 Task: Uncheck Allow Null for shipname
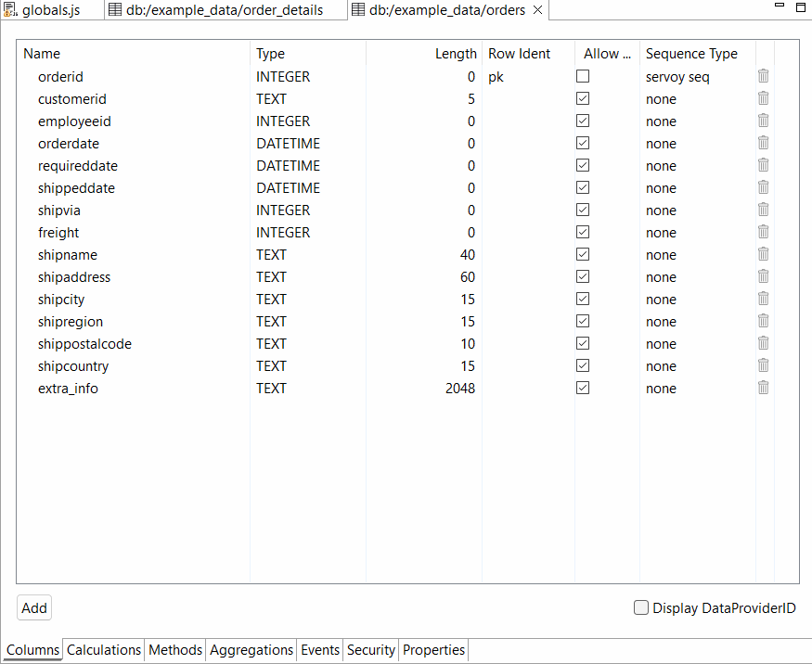coord(583,254)
